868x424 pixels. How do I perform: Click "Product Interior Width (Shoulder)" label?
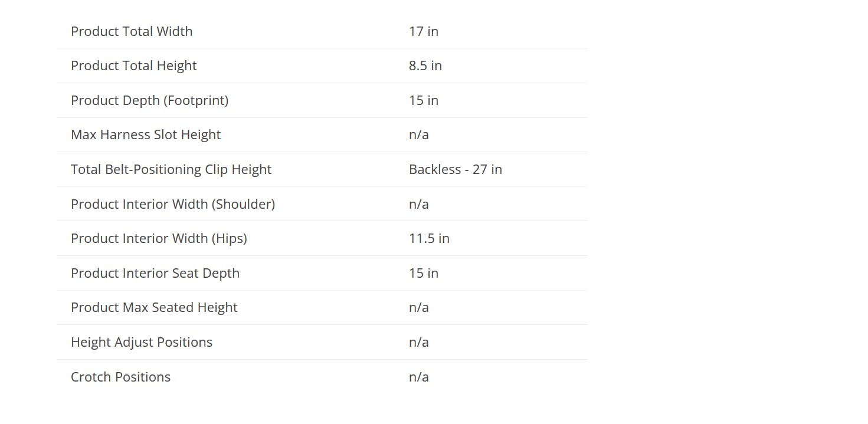[173, 204]
